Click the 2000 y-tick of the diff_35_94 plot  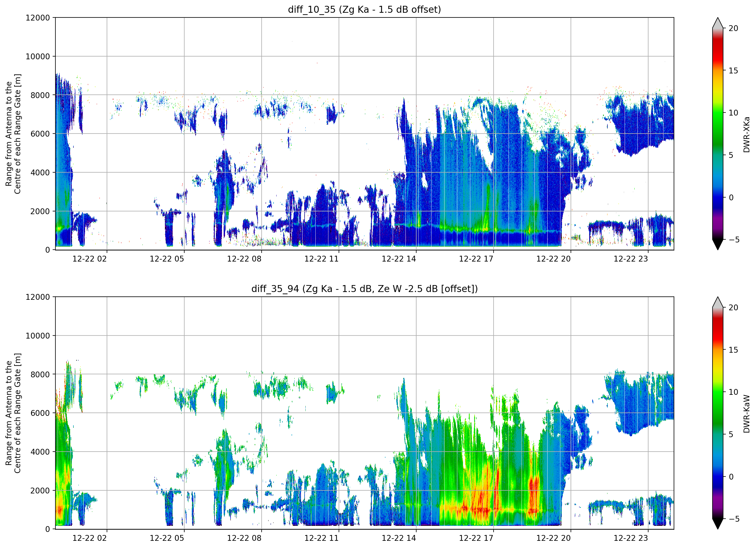(40, 491)
